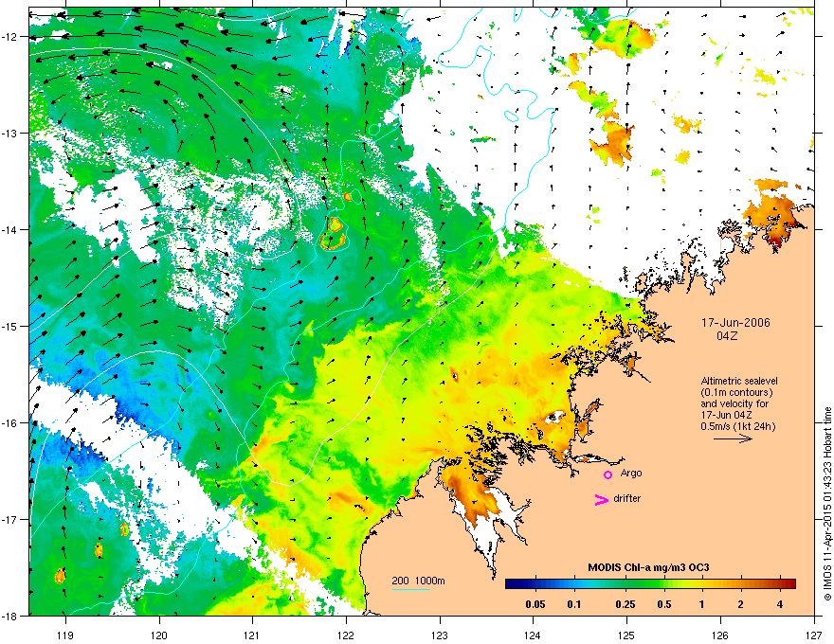Click the '0.1' colorbar tick label
Screen dimensions: 834x644
pyautogui.click(x=574, y=604)
